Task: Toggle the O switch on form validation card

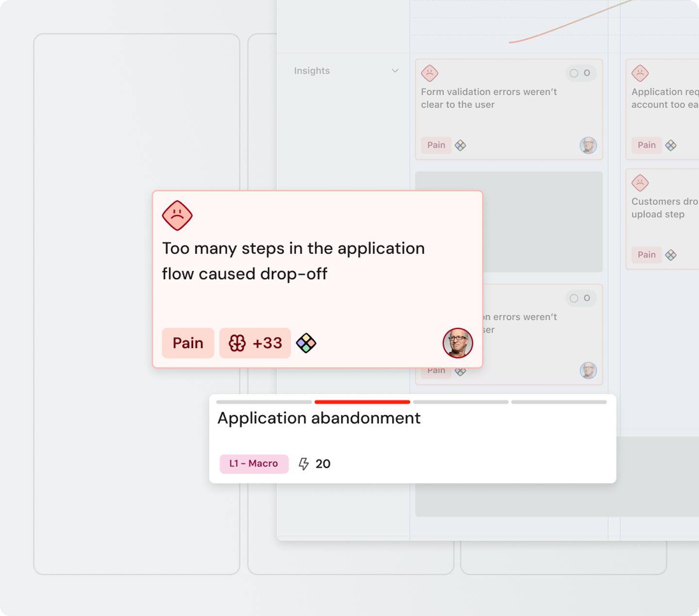Action: 580,73
